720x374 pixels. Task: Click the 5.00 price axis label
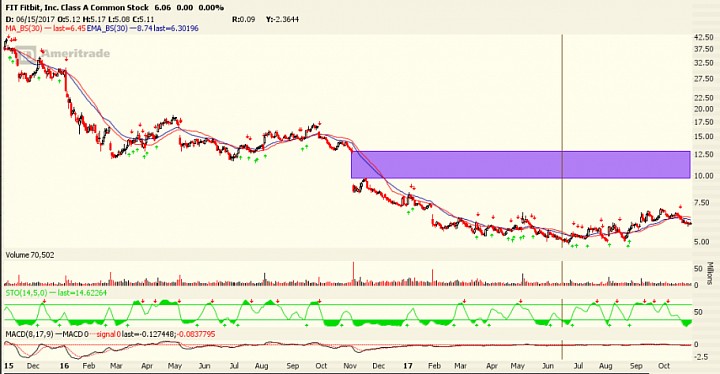point(706,242)
